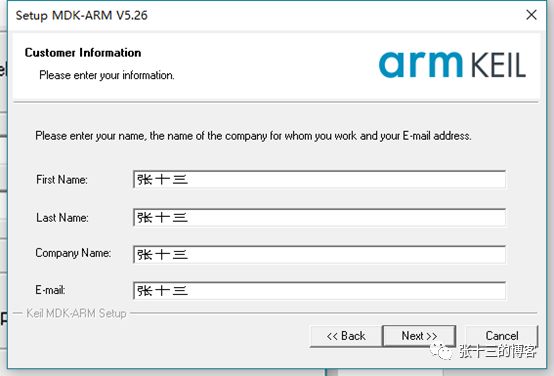Go to the next step with Next >>
Viewport: 554px width, 376px height.
[419, 336]
